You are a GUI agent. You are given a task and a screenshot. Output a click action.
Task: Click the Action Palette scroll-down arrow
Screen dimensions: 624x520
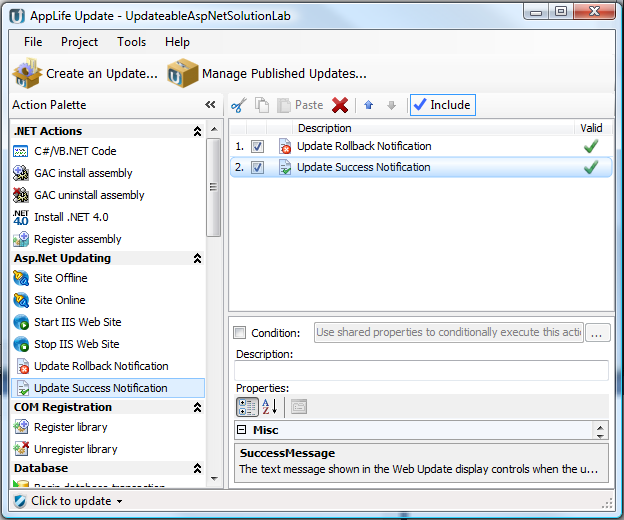pyautogui.click(x=214, y=479)
